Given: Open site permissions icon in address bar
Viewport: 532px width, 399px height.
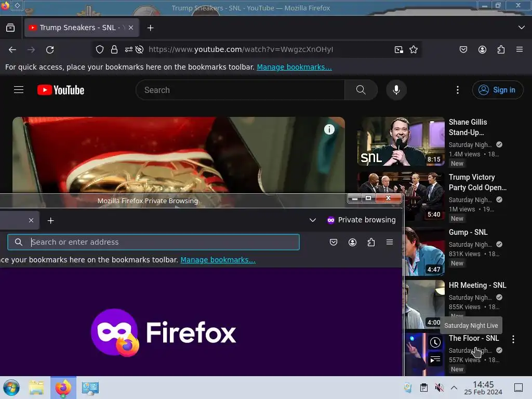Looking at the screenshot, I should point(129,49).
